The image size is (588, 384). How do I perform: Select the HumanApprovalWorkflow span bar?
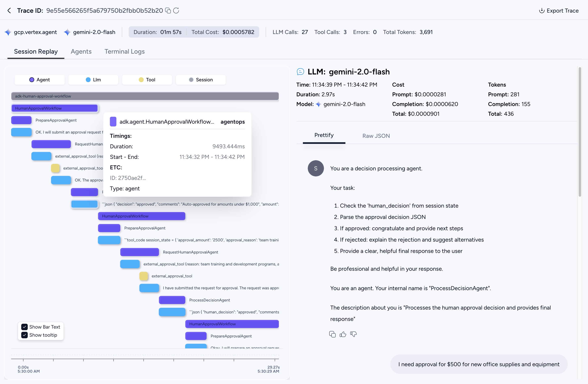tap(54, 108)
